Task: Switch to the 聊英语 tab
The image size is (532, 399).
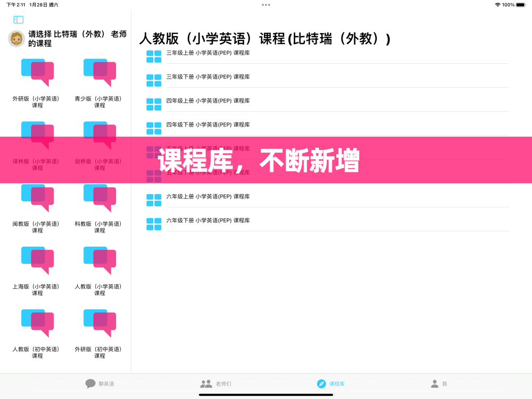Action: pos(99,384)
